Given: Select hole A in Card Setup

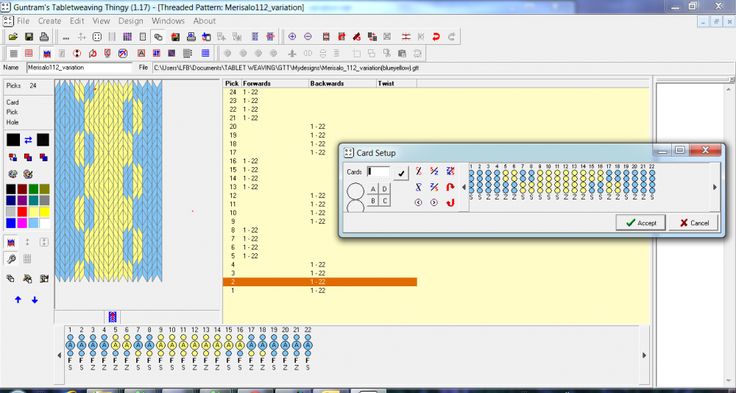Looking at the screenshot, I should coord(373,189).
